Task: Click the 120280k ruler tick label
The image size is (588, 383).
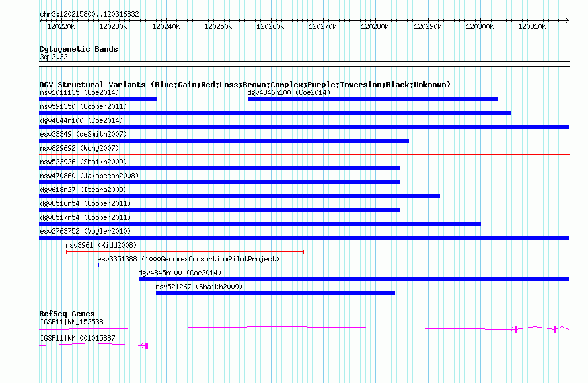Action: pyautogui.click(x=375, y=26)
